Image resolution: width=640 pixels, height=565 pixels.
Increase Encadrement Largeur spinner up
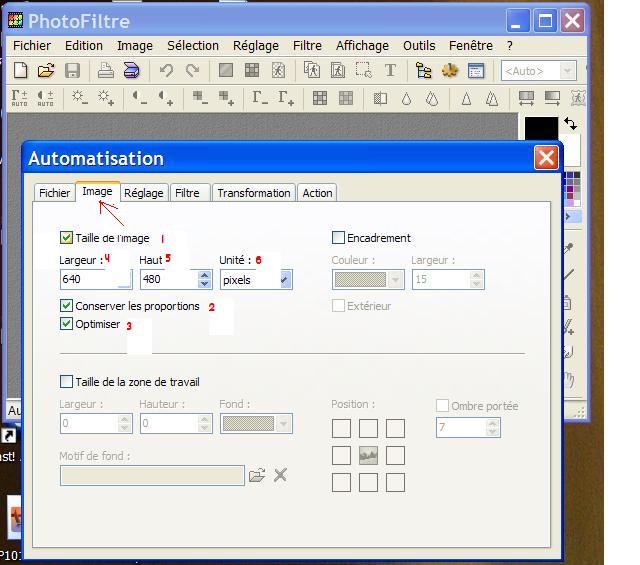(x=476, y=275)
